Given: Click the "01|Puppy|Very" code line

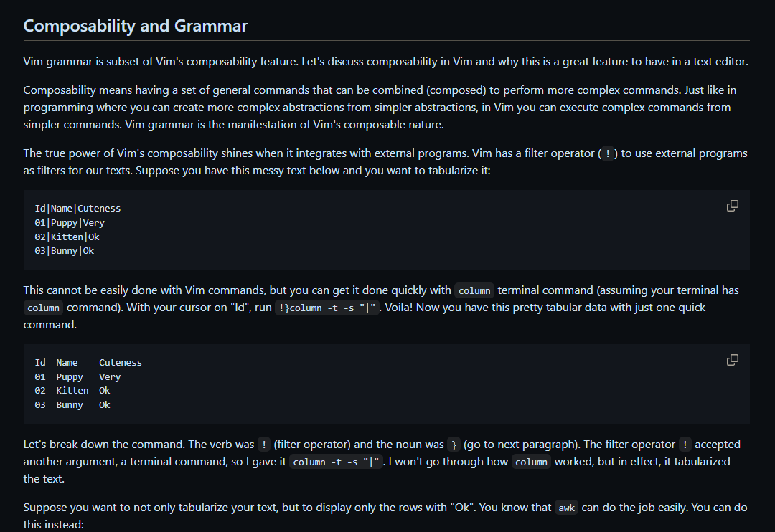Looking at the screenshot, I should [70, 223].
